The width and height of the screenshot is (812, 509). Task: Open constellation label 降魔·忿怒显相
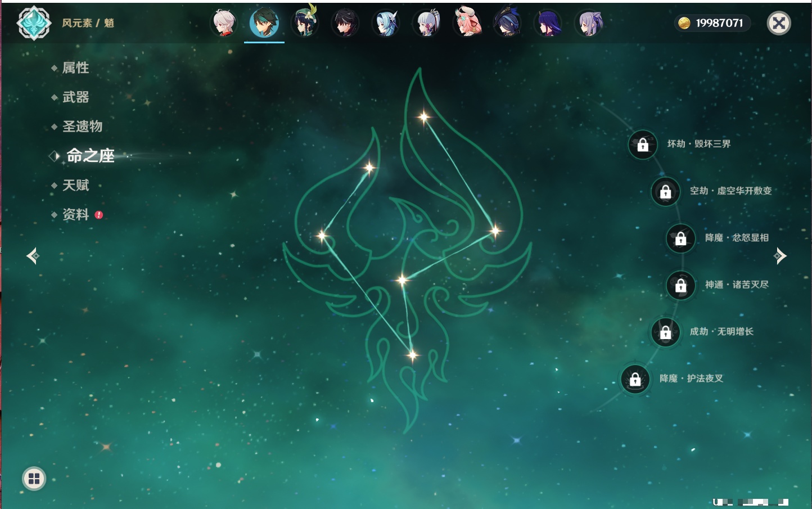click(x=737, y=237)
